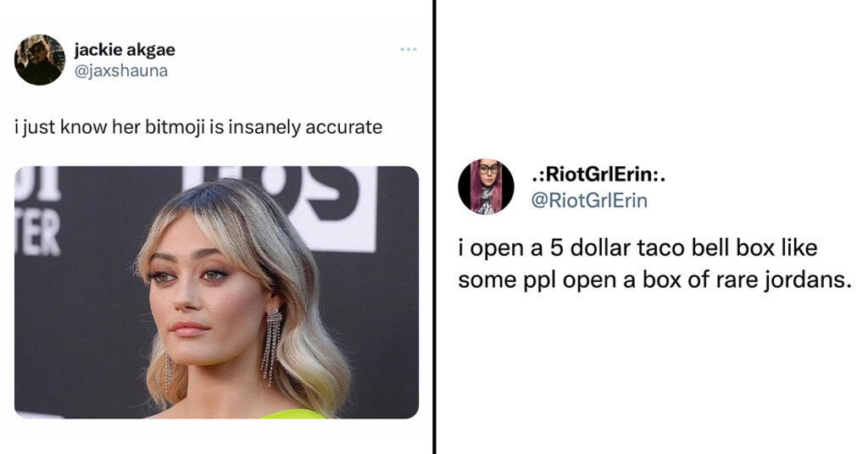Open the three-dot more options menu

tap(409, 50)
